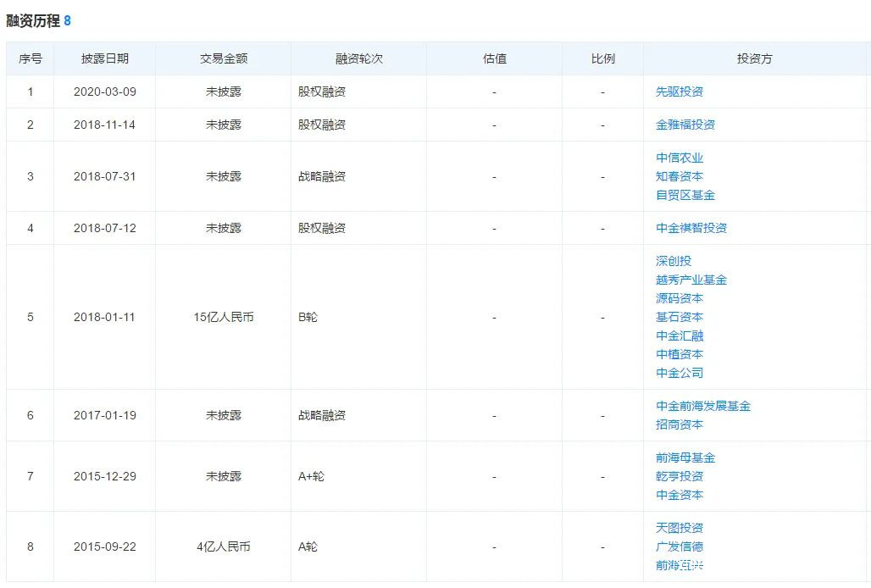The height and width of the screenshot is (588, 871).
Task: Open the 前海母基金 link
Action: [x=685, y=458]
